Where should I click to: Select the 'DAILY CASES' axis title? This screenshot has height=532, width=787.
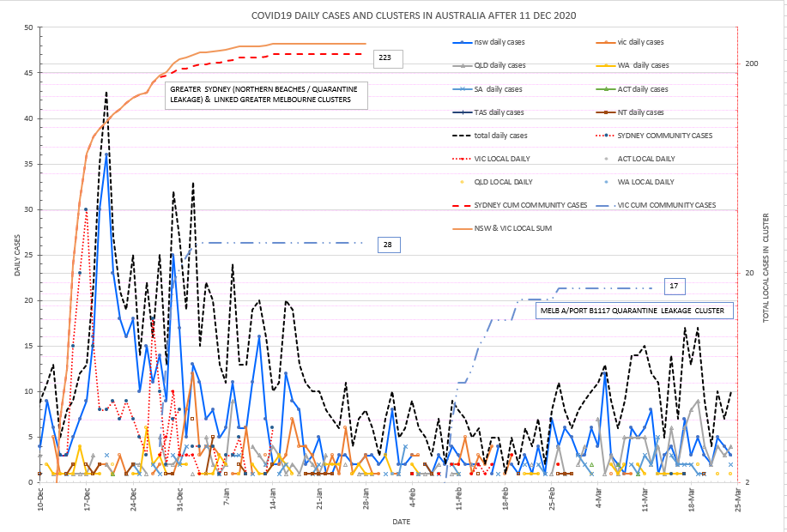pos(17,255)
